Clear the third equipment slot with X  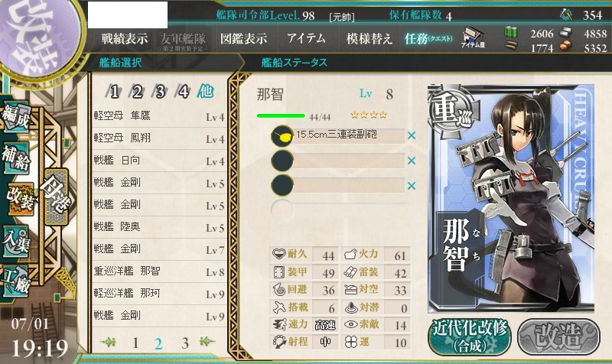pyautogui.click(x=412, y=186)
